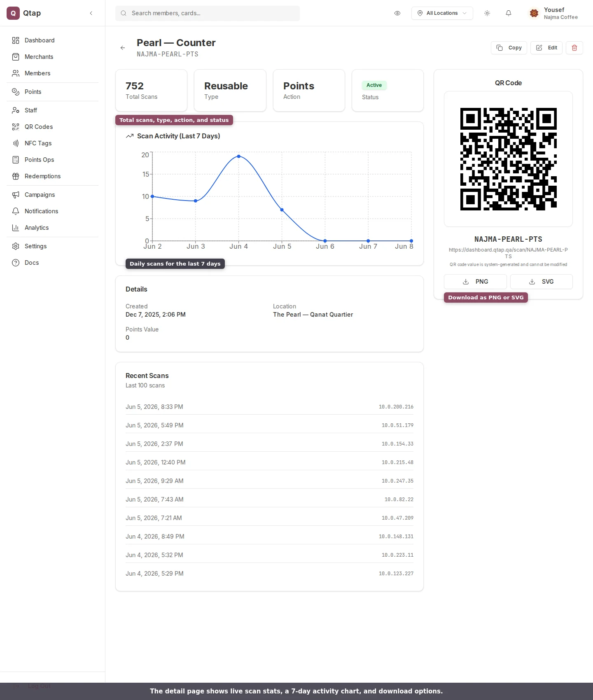Select the NAJMA-PEARL-PTS code under the title
Screen dimensions: 593x700
pos(168,54)
